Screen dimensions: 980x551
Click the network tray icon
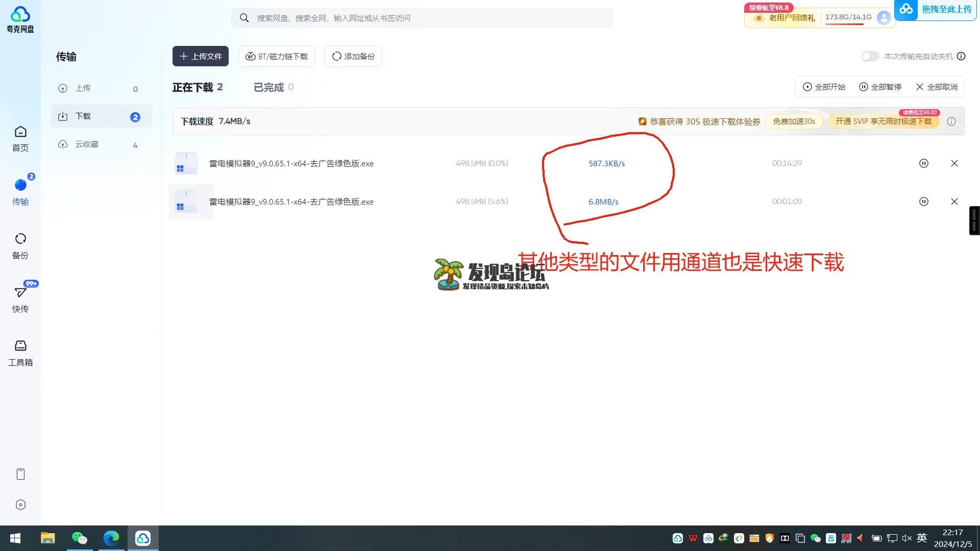pos(892,538)
